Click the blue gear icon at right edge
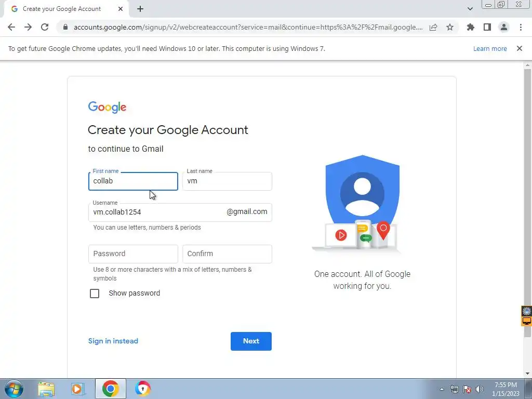Image resolution: width=532 pixels, height=399 pixels. tap(527, 311)
